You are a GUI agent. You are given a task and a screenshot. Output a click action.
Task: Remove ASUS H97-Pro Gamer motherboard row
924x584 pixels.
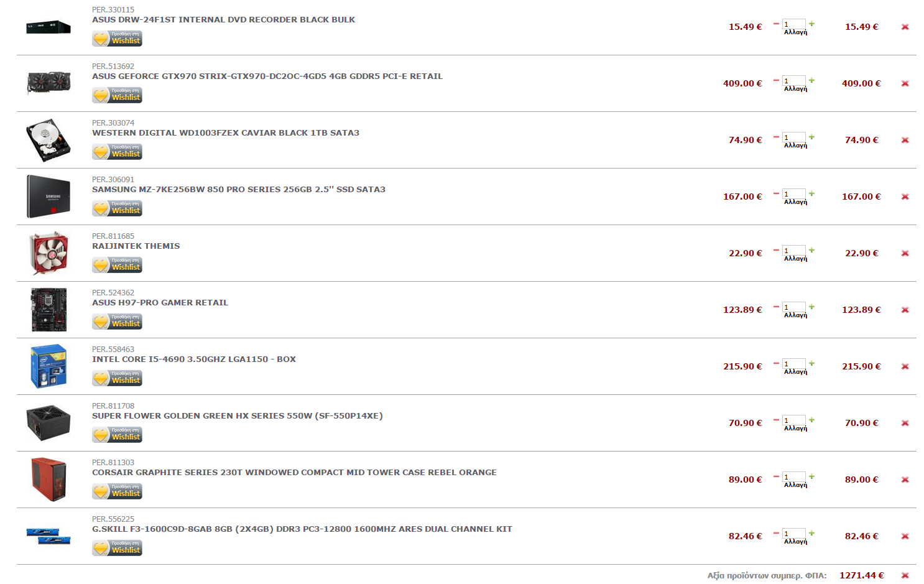pos(905,310)
